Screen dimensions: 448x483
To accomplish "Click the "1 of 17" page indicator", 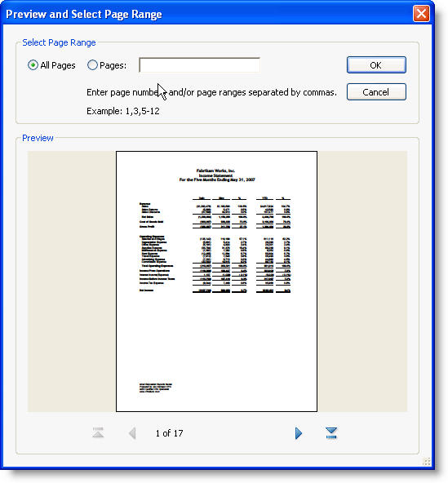I will pyautogui.click(x=169, y=433).
